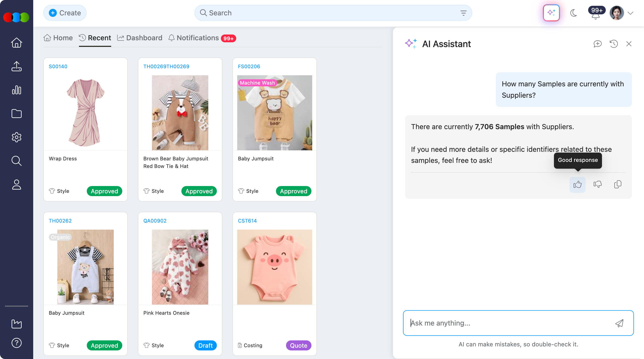Open AI Assistant chat history

click(x=614, y=44)
